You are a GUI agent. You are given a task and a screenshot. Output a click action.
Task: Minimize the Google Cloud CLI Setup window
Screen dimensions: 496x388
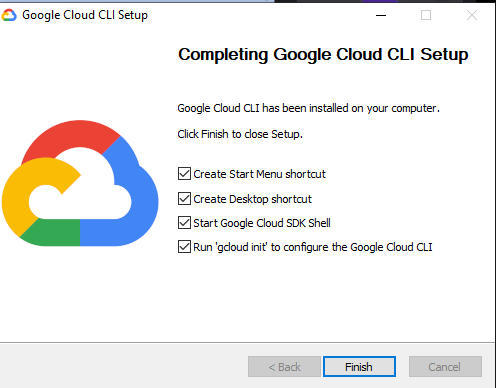click(x=381, y=15)
